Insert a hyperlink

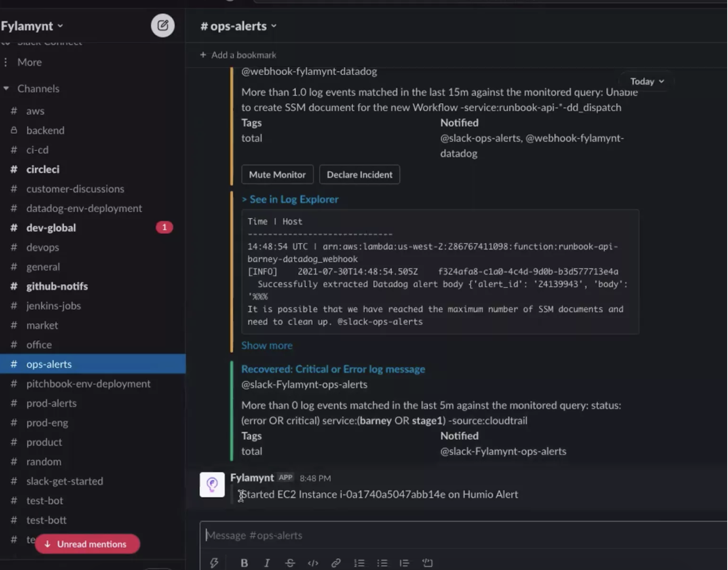(336, 563)
